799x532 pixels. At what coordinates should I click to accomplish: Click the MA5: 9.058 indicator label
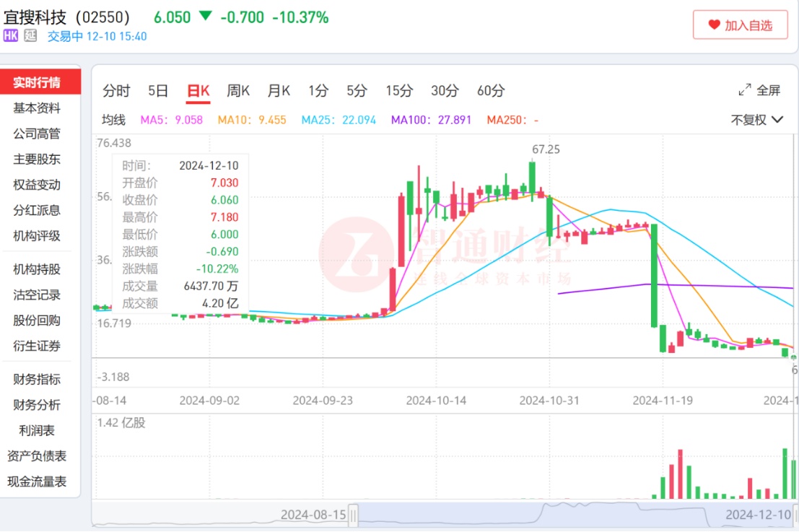click(171, 120)
